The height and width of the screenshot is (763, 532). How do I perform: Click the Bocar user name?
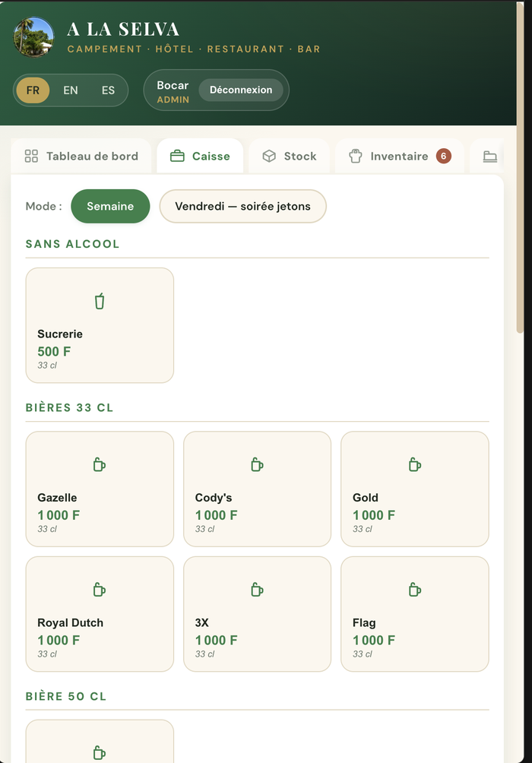point(173,85)
